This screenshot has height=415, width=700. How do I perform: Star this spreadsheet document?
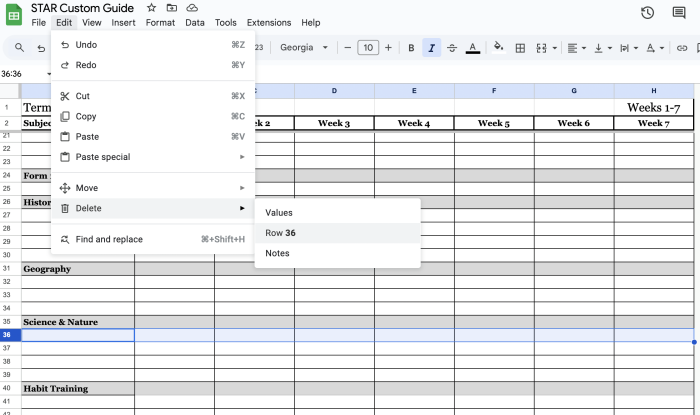pos(151,8)
